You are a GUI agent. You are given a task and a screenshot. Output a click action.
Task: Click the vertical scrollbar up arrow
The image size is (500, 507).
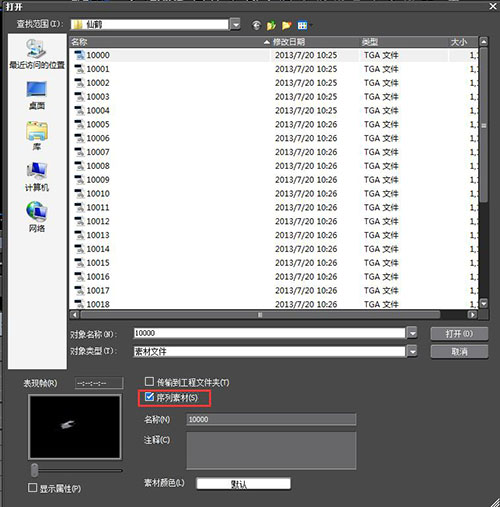483,42
